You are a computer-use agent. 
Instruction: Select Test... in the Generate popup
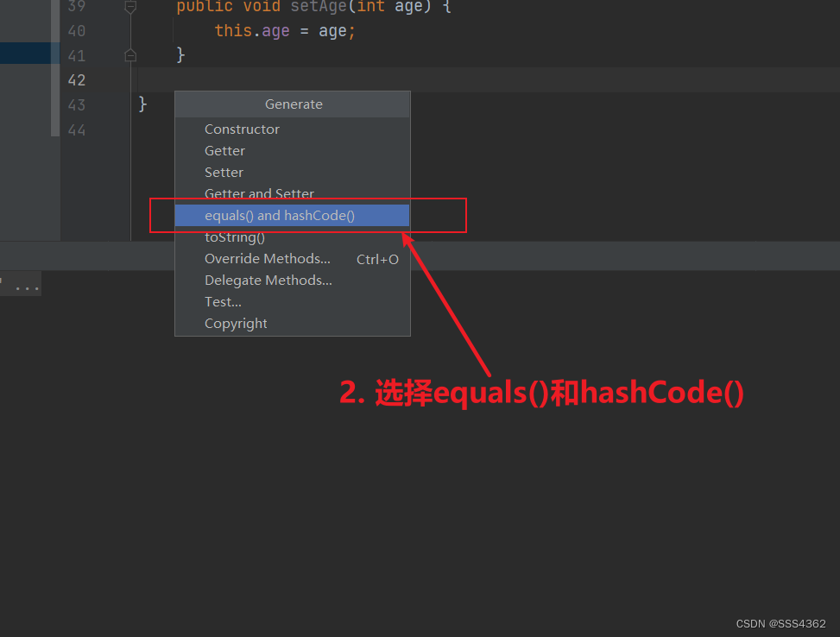(x=293, y=301)
